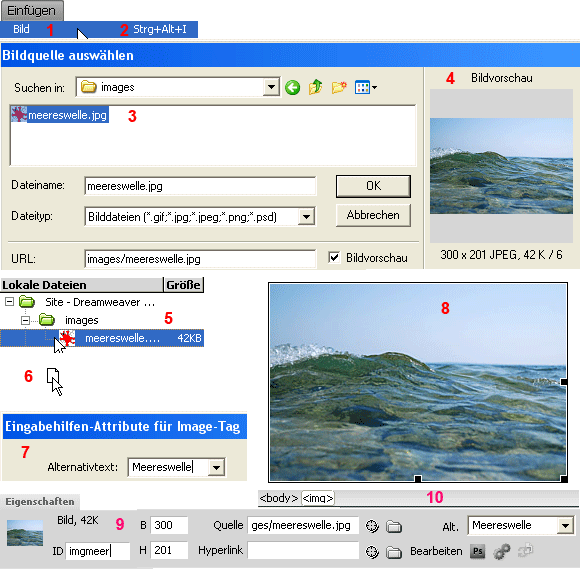Click the point-to-file icon beside Quelle
Screen dimensions: 580x569
(x=372, y=526)
